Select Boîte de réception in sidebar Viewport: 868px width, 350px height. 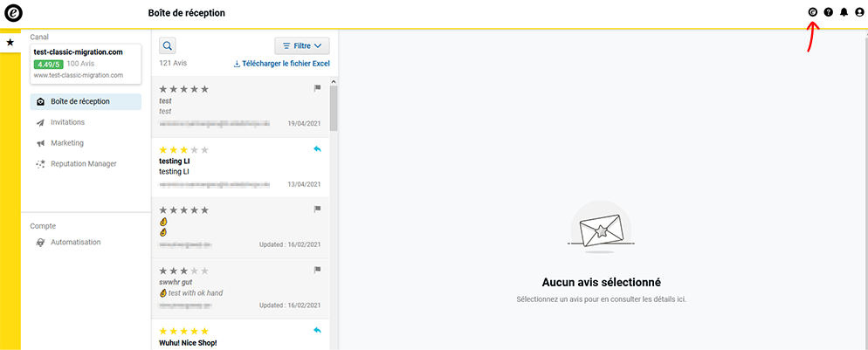point(85,101)
